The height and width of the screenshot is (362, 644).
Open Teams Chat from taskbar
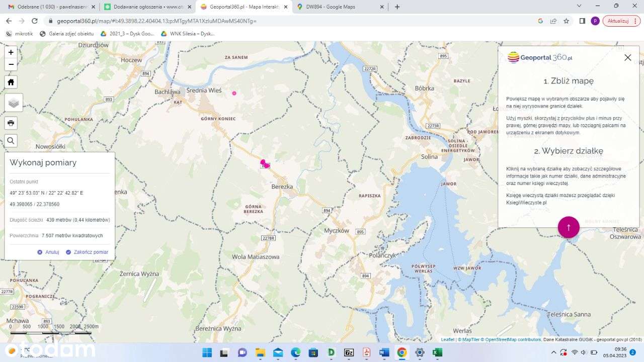click(242, 352)
